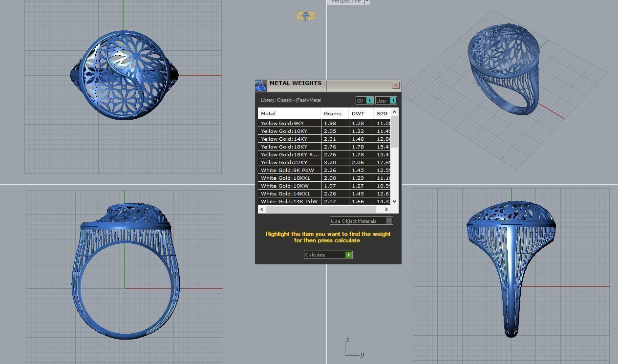The height and width of the screenshot is (364, 618).
Task: Sort by the Metal column header
Action: 289,113
